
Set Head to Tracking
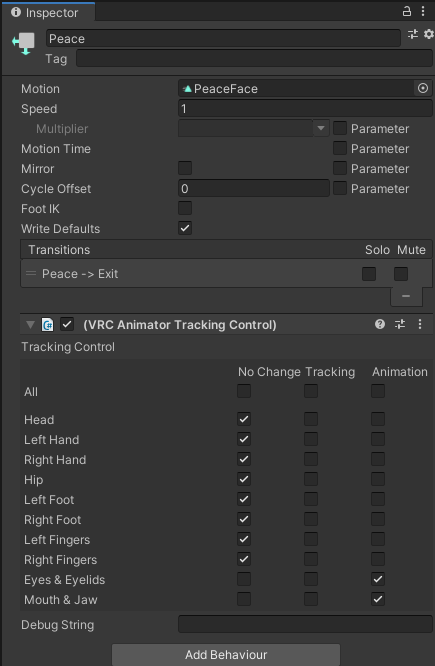pyautogui.click(x=311, y=419)
